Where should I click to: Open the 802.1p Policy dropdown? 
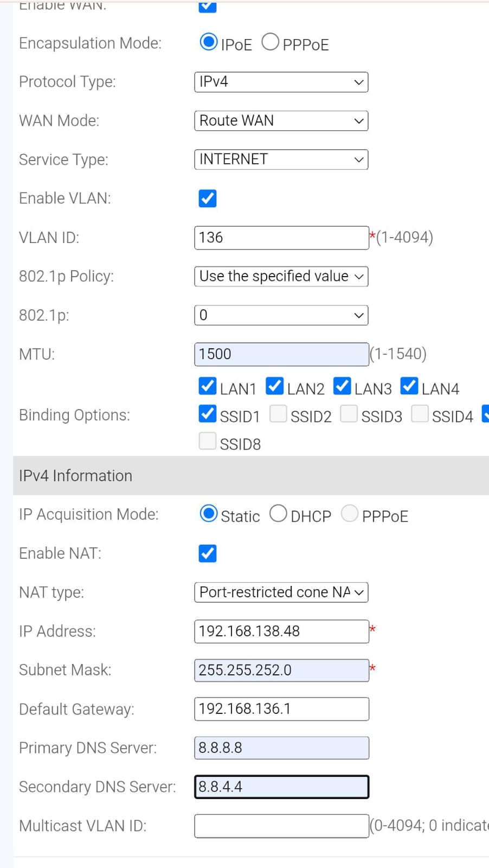coord(281,276)
